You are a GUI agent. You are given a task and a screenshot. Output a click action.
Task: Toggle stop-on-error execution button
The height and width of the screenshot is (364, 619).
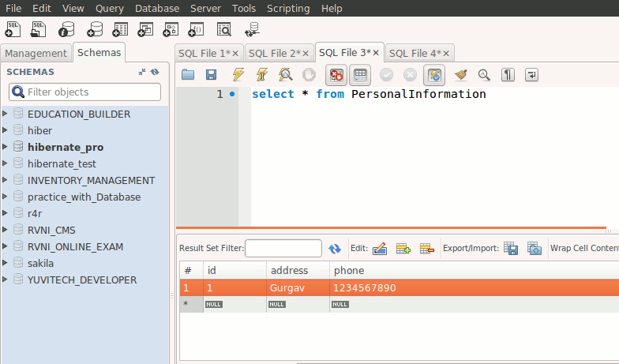336,75
